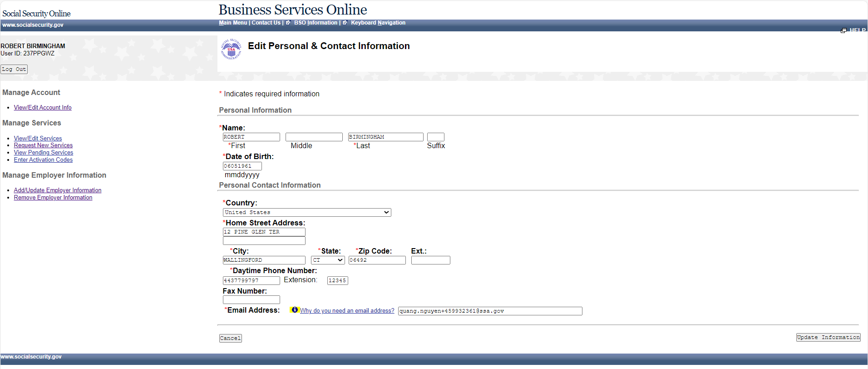This screenshot has height=369, width=868.
Task: Click the phone Extension field with 12345
Action: tap(337, 280)
